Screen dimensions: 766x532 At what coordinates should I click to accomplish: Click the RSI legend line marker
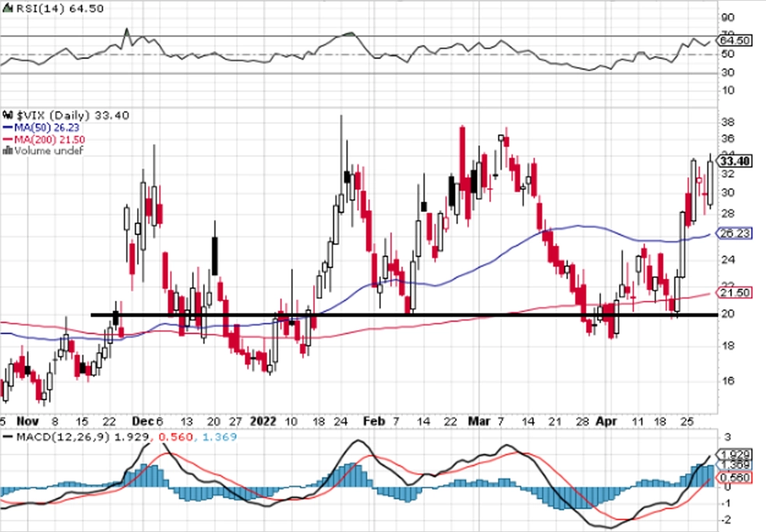pos(8,9)
